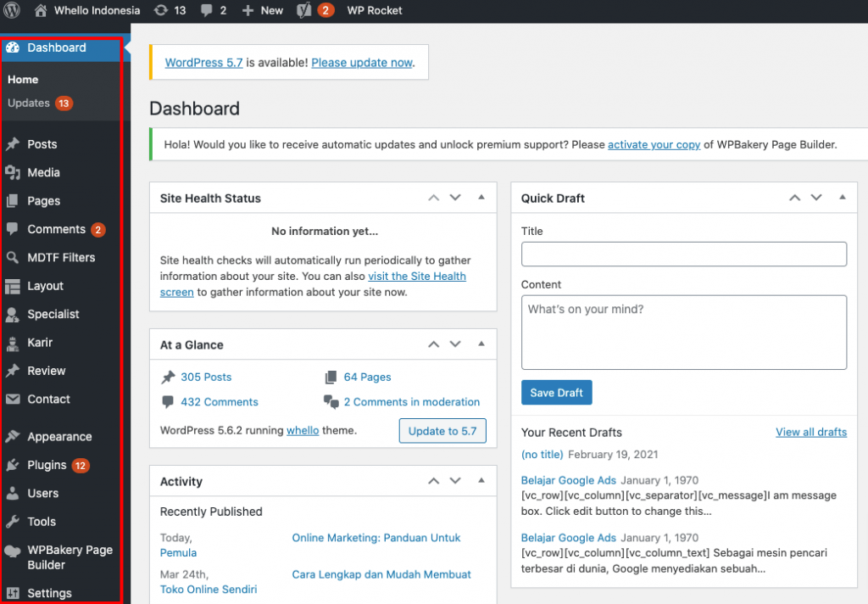Screen dimensions: 868x604
Task: Click the Users icon in sidebar
Action: (13, 493)
